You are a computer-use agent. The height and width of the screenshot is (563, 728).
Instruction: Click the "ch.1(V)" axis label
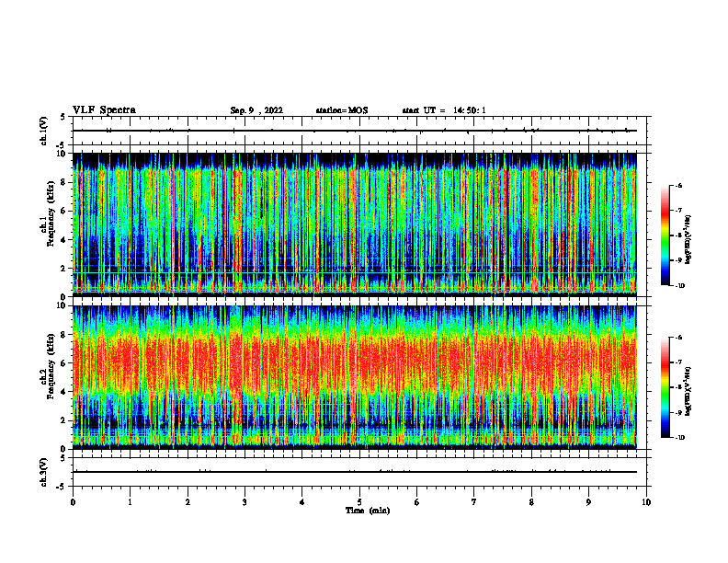(x=44, y=131)
